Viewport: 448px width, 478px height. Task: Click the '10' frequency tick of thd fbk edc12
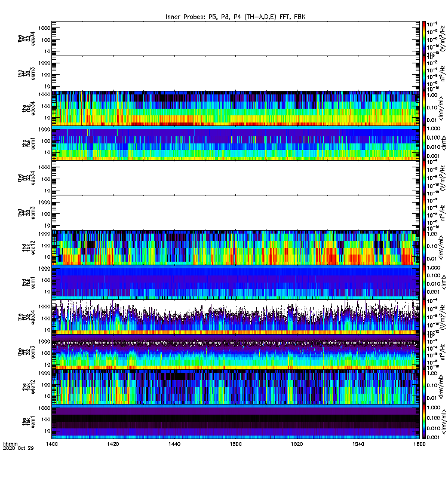coord(47,257)
